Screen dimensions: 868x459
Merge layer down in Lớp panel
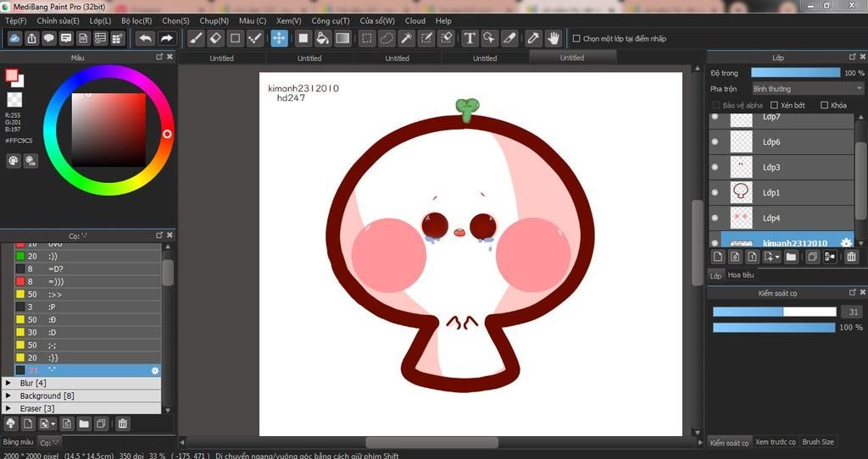830,257
